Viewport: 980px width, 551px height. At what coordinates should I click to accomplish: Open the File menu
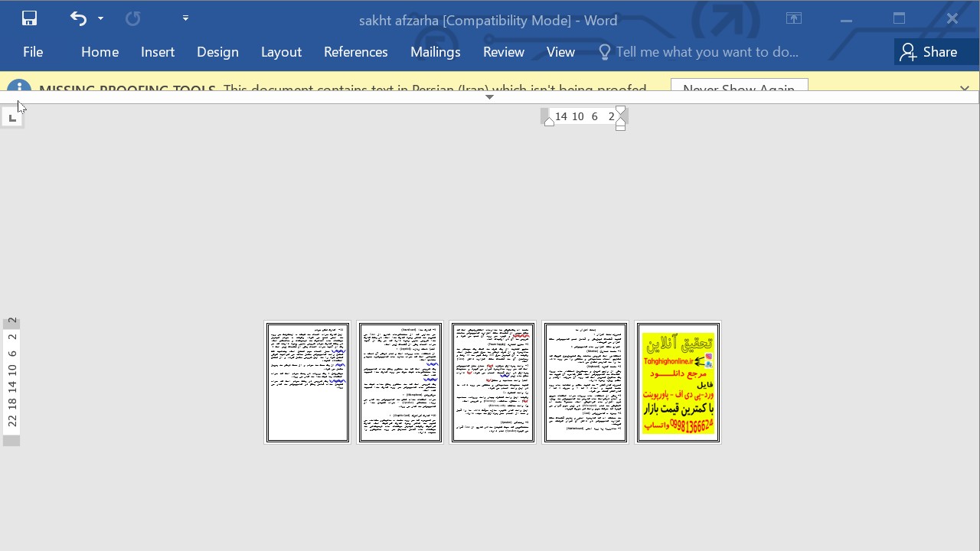pyautogui.click(x=33, y=52)
